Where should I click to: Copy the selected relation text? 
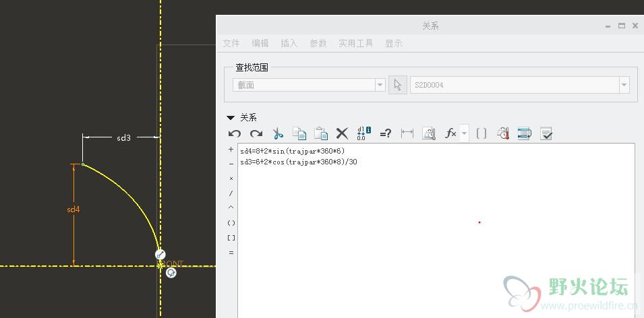299,133
